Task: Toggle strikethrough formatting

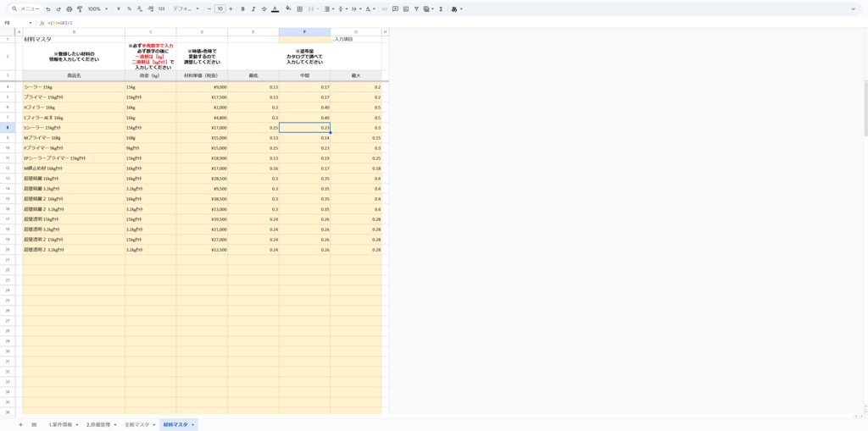Action: pyautogui.click(x=264, y=8)
